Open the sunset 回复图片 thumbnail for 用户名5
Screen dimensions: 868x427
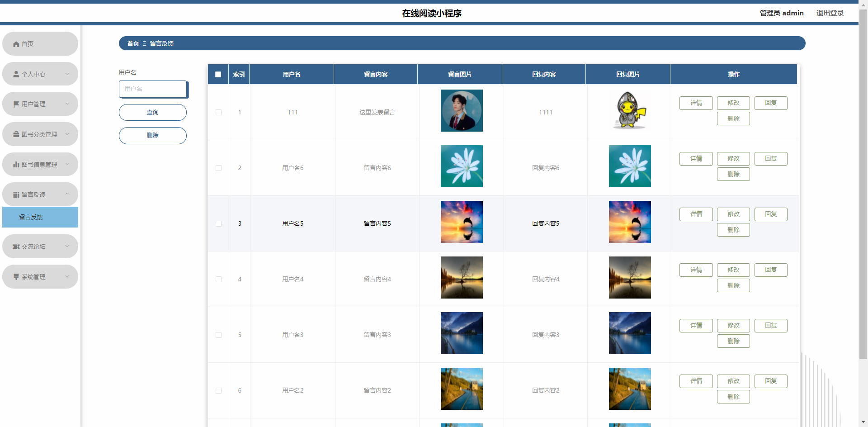pos(630,222)
